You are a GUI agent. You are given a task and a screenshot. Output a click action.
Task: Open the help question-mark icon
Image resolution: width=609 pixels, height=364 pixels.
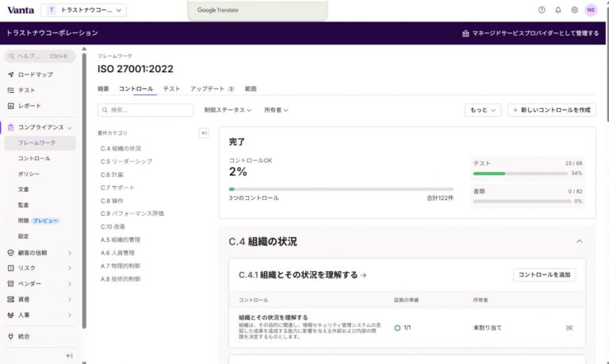click(x=542, y=10)
